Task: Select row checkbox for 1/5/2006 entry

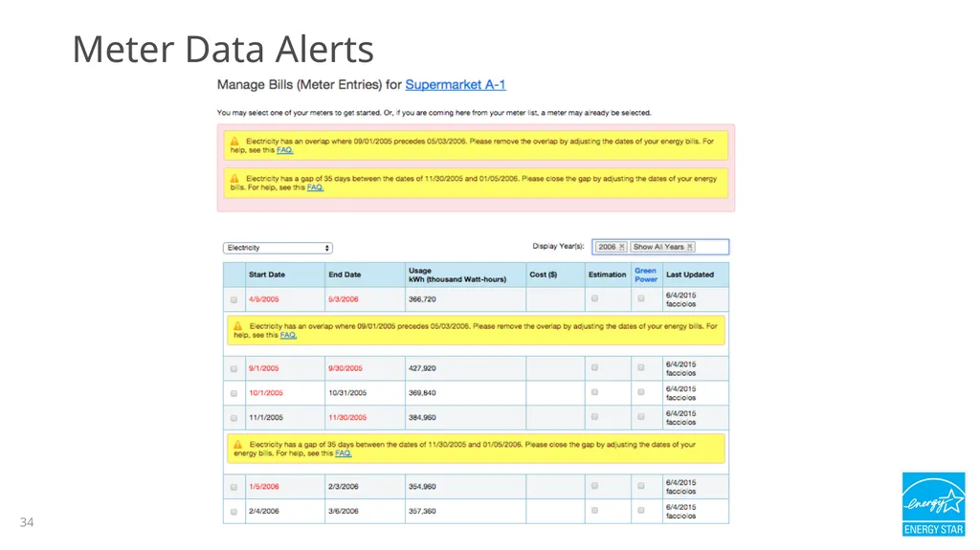Action: point(234,487)
